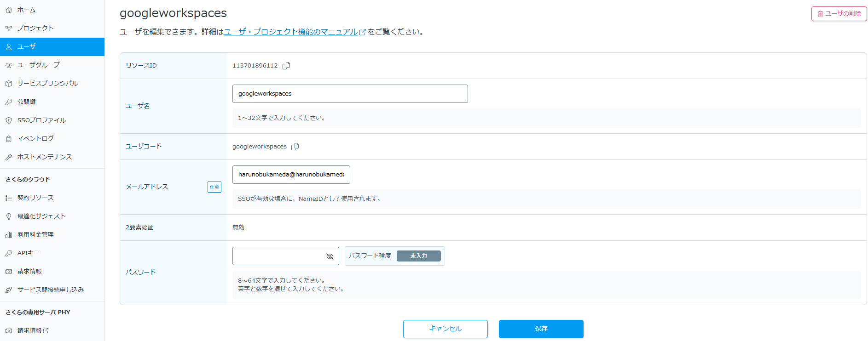The image size is (868, 341).
Task: Click hint 8～64文字で入力してください。
Action: pos(283,281)
